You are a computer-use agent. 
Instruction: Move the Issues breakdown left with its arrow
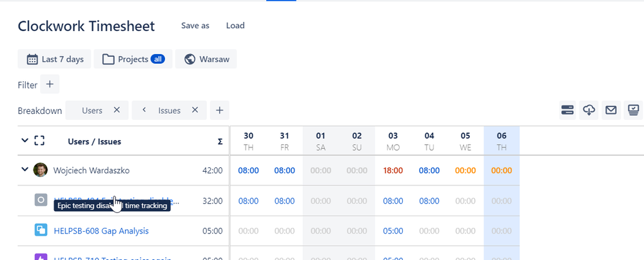point(144,110)
